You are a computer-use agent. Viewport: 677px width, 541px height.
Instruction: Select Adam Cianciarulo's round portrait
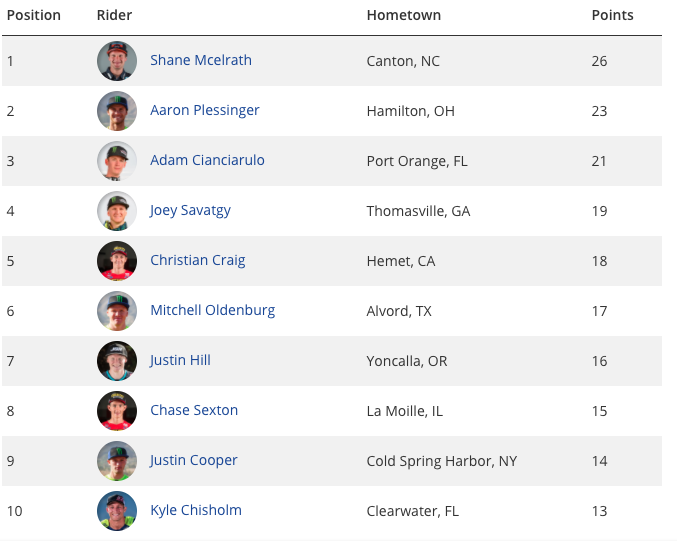(x=117, y=161)
